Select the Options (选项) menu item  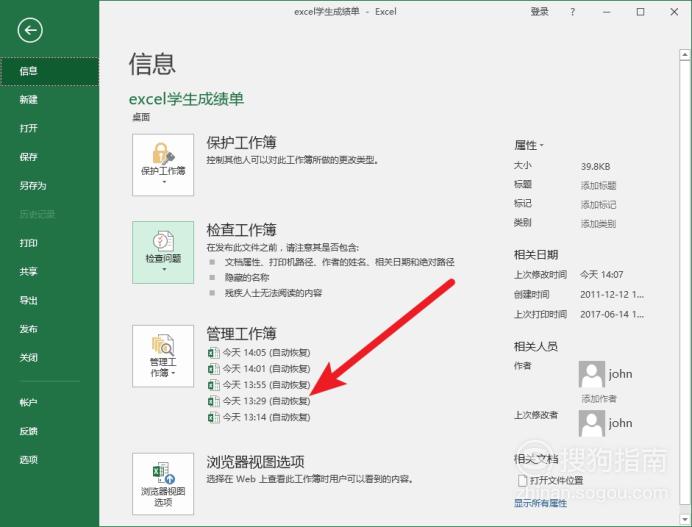[49, 460]
